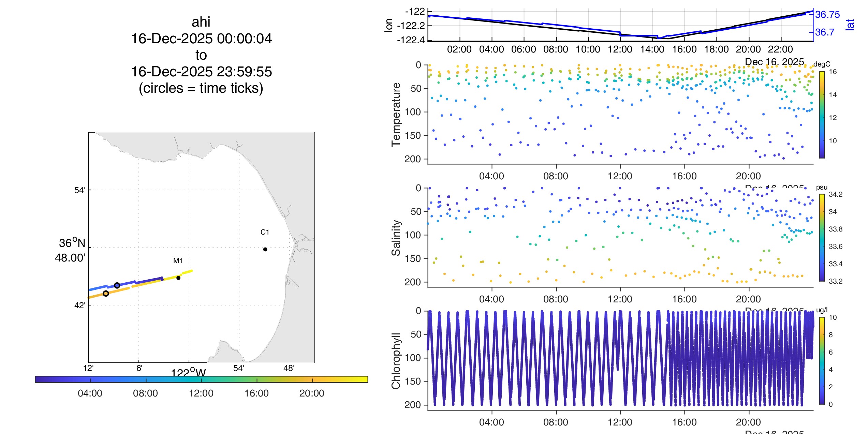This screenshot has width=868, height=434.
Task: Click the chlorophyll ug/l colorbar
Action: tap(822, 361)
